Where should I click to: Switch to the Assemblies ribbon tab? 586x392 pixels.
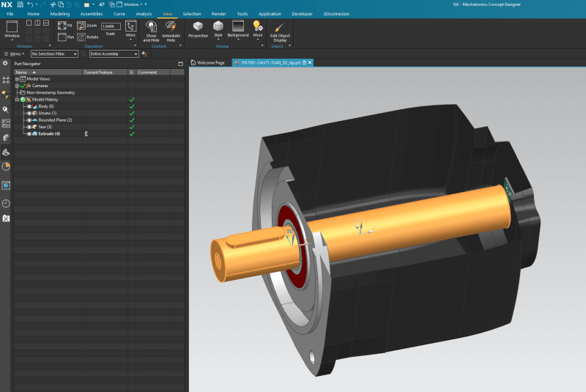pos(91,14)
